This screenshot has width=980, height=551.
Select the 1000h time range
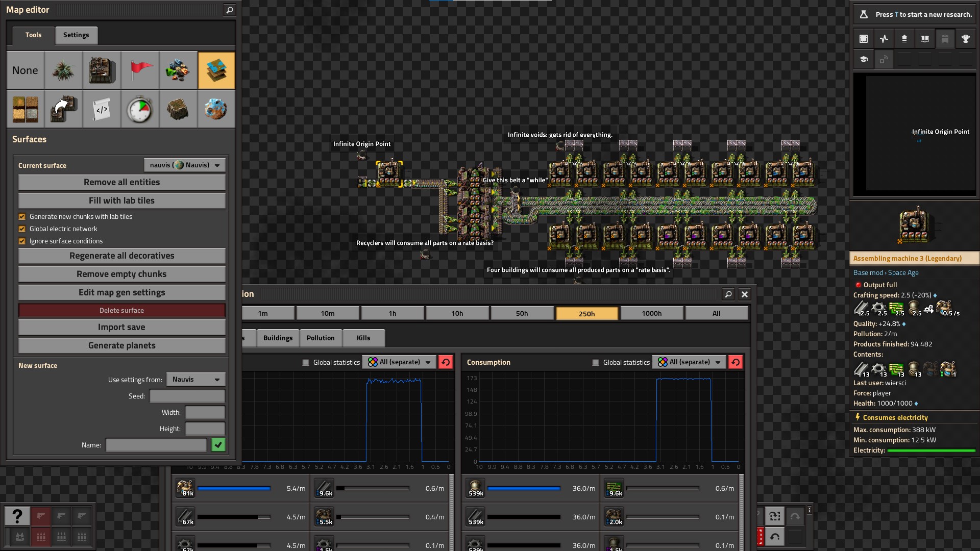(652, 313)
